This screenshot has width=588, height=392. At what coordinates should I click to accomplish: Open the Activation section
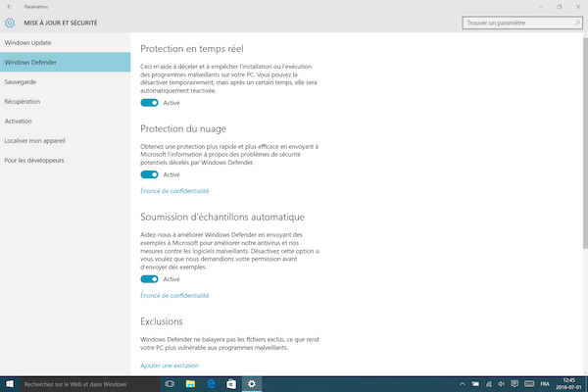coord(66,122)
